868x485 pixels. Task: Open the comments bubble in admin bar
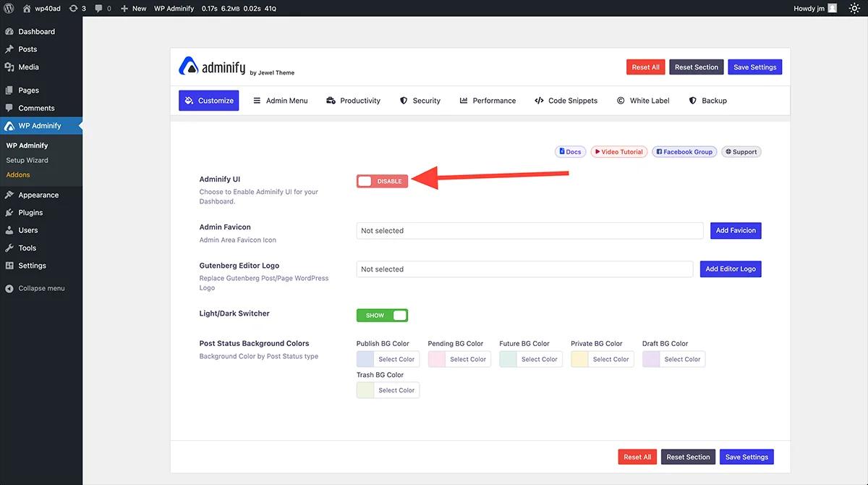point(103,8)
